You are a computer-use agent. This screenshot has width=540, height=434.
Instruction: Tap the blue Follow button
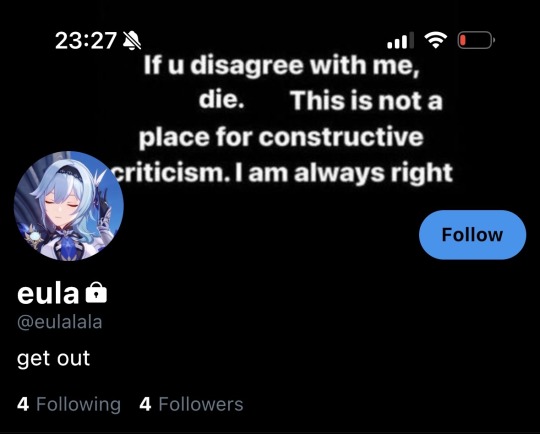click(x=472, y=235)
